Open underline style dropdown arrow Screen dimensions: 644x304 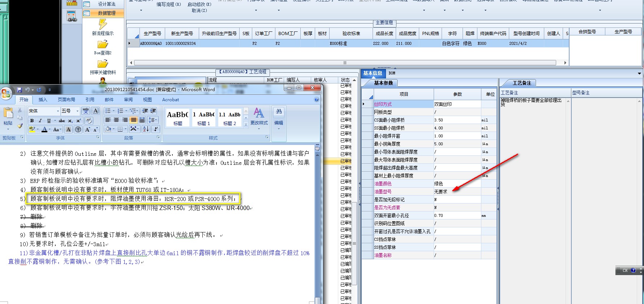[55, 121]
